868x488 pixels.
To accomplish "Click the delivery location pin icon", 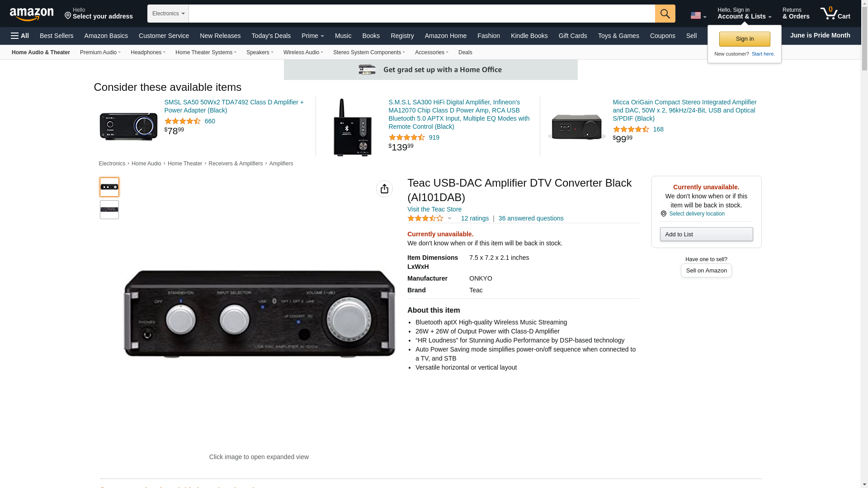I will [663, 214].
